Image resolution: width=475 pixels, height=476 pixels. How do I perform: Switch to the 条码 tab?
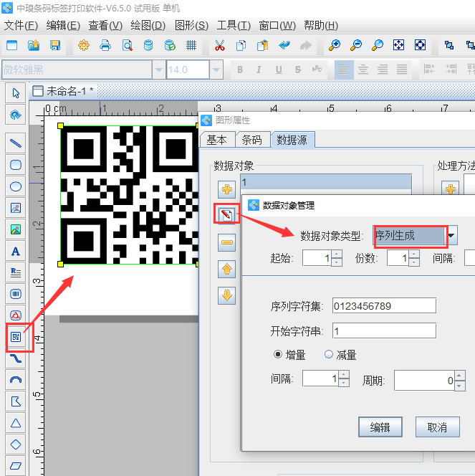pyautogui.click(x=252, y=140)
